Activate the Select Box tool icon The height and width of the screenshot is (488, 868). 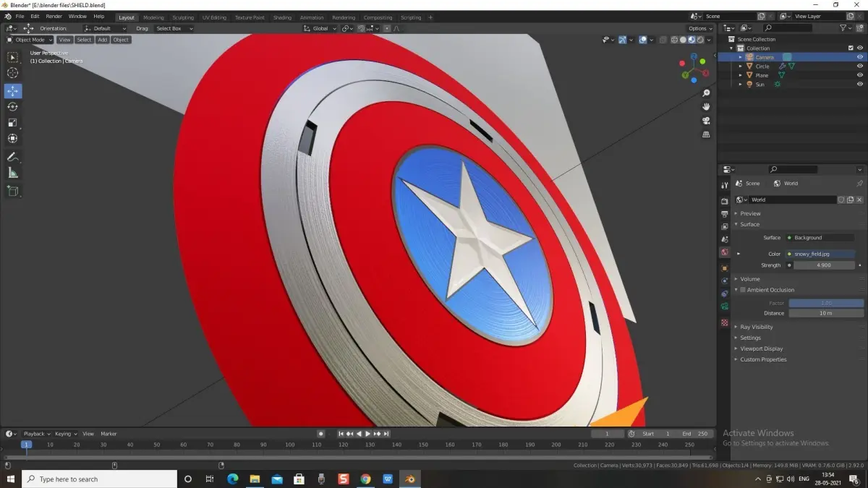coord(13,57)
